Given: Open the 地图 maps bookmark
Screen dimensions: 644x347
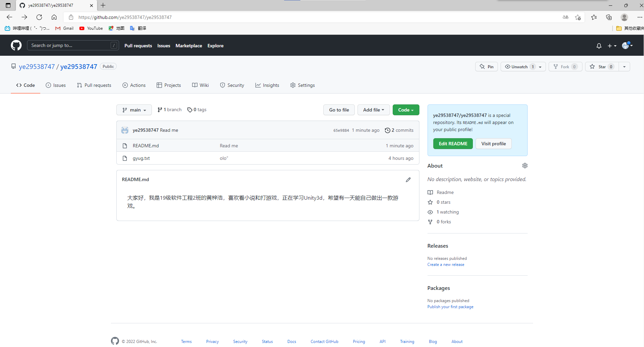Looking at the screenshot, I should tap(116, 28).
